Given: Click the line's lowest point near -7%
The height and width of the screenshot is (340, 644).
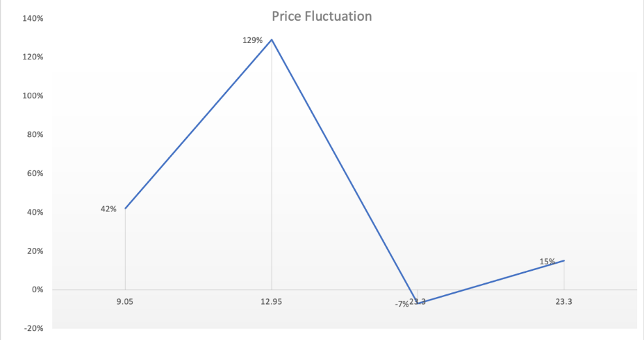Looking at the screenshot, I should (x=418, y=303).
